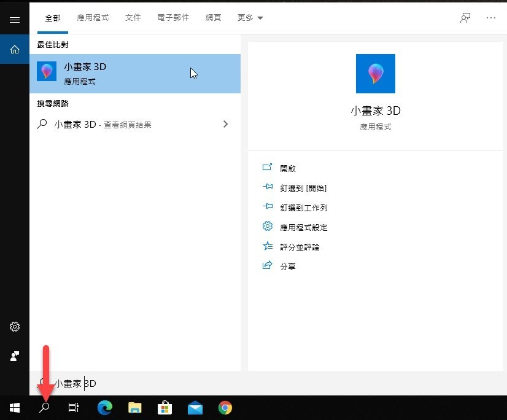Viewport: 507px width, 420px height.
Task: Click the 開啟 open icon
Action: 267,167
